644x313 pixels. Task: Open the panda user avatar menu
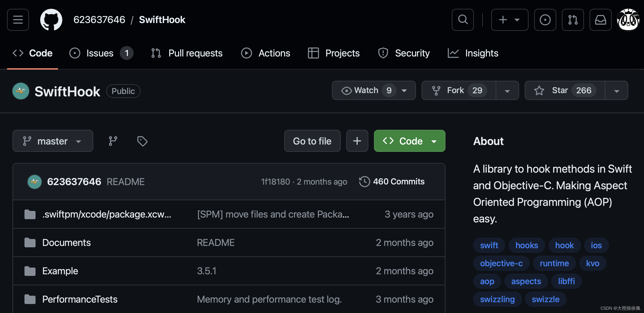[628, 20]
